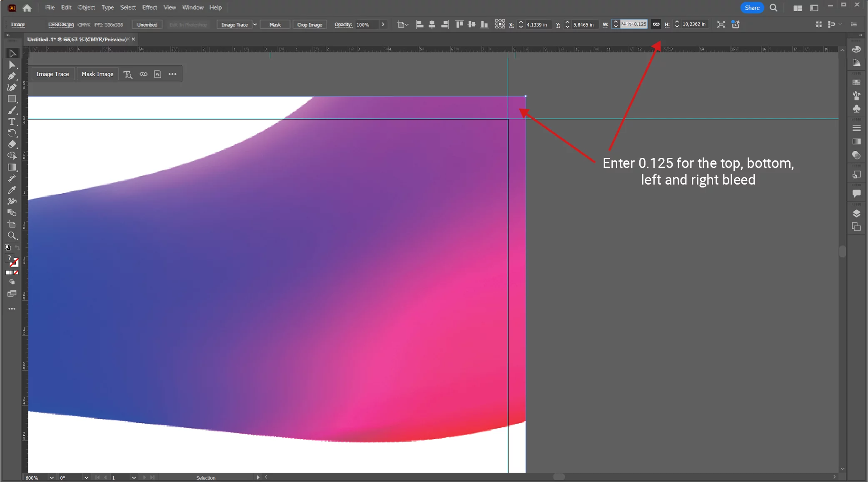Image resolution: width=868 pixels, height=482 pixels.
Task: Toggle vertical-align-top in the align controls
Action: click(459, 24)
